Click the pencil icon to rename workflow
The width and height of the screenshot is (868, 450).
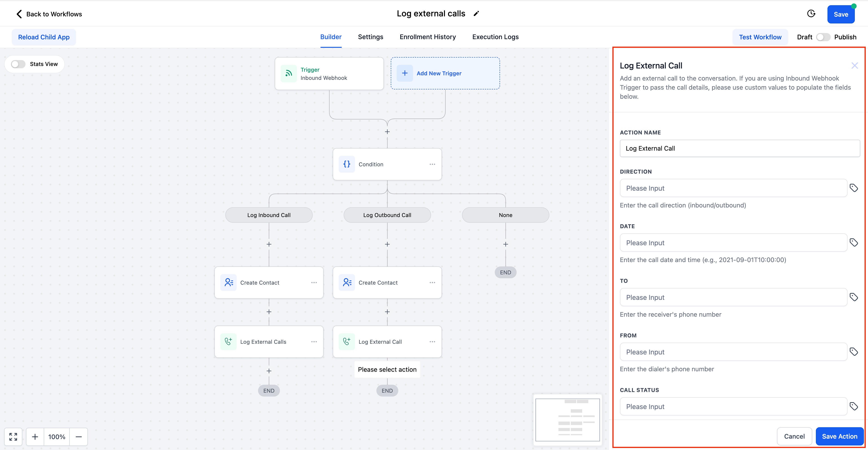[476, 14]
